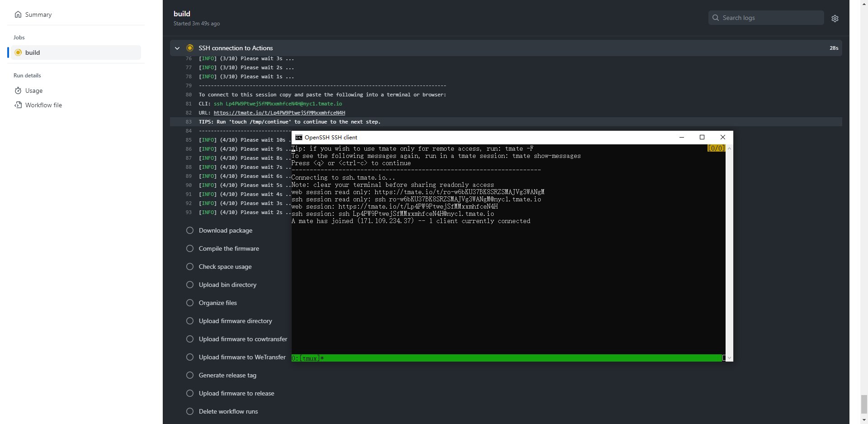The height and width of the screenshot is (424, 868).
Task: Select log line number 83
Action: click(x=189, y=122)
